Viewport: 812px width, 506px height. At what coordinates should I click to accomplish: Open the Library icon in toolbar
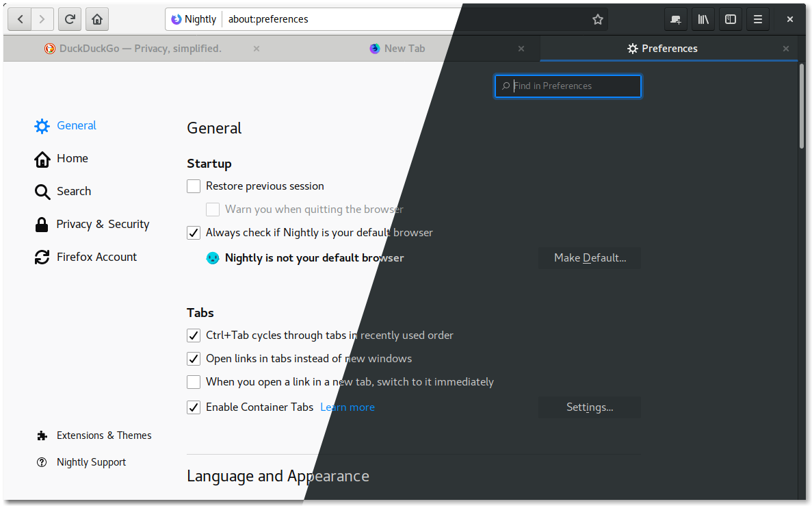pyautogui.click(x=703, y=19)
